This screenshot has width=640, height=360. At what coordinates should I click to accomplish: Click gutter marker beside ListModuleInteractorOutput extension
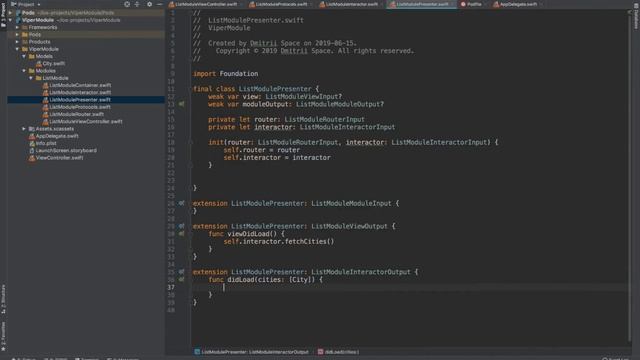click(181, 271)
